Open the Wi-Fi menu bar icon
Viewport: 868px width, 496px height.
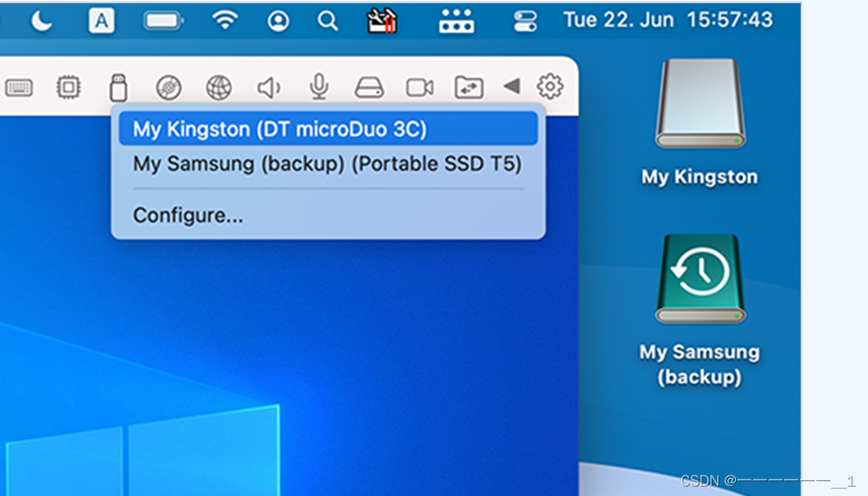[x=225, y=21]
